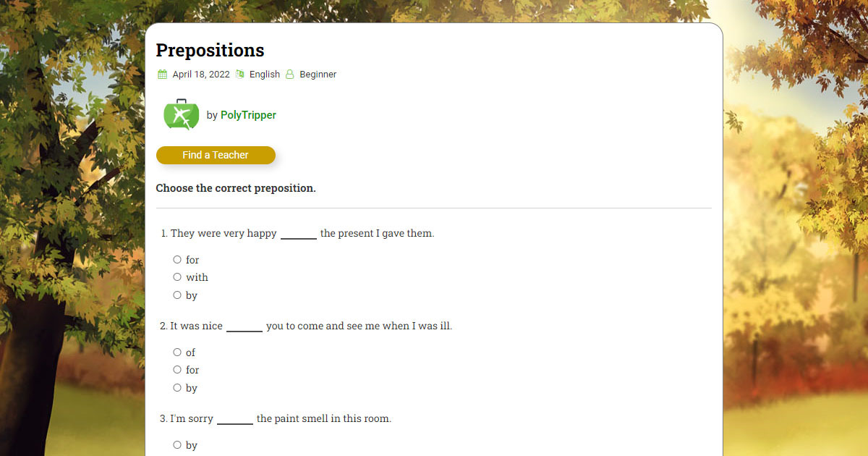Click the April 18, 2022 date text
This screenshot has height=456, width=868.
coord(201,74)
